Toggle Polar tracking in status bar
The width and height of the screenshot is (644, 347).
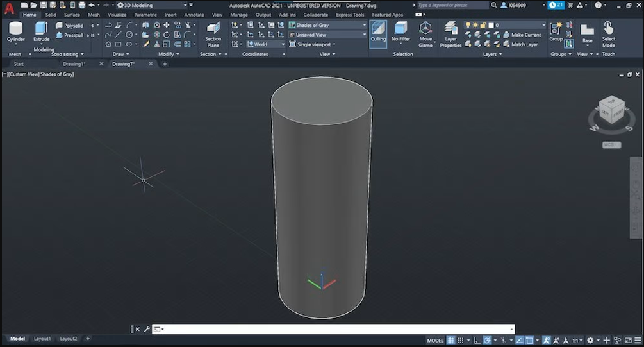click(x=487, y=341)
